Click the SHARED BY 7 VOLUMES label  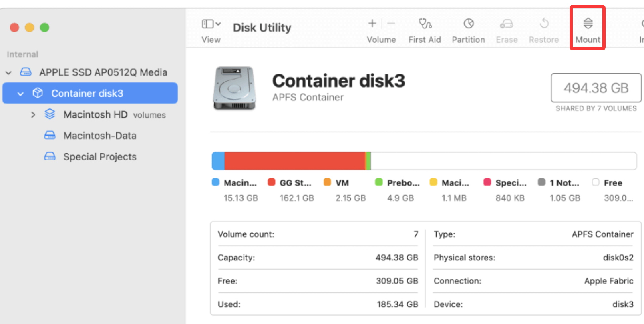tap(596, 108)
